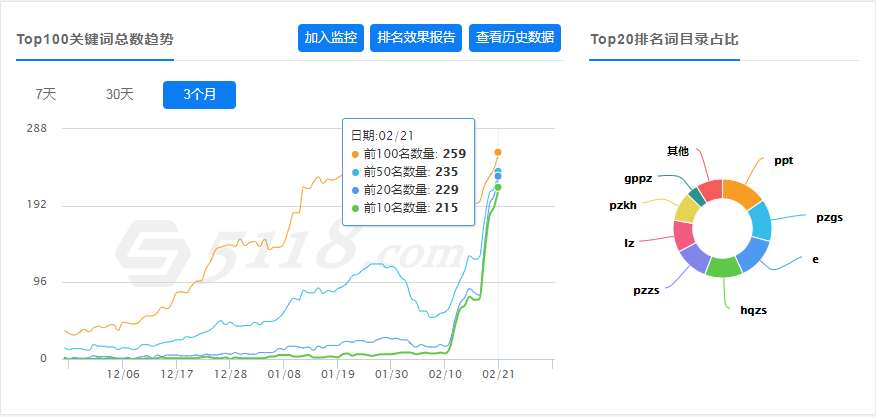Click the green 前10名 data point at 02/21
This screenshot has height=417, width=876.
point(498,187)
